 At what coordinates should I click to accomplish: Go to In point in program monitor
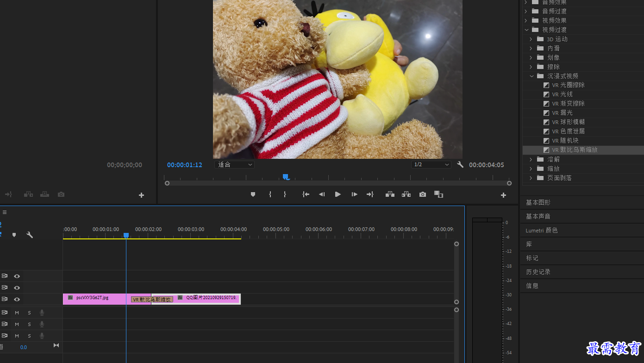(306, 194)
